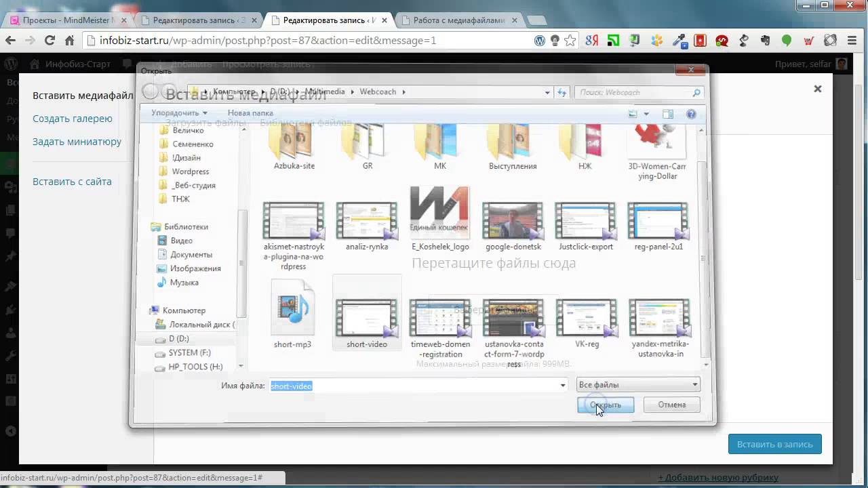This screenshot has height=488, width=868.
Task: Select the google-donetsk video file
Action: (x=513, y=226)
